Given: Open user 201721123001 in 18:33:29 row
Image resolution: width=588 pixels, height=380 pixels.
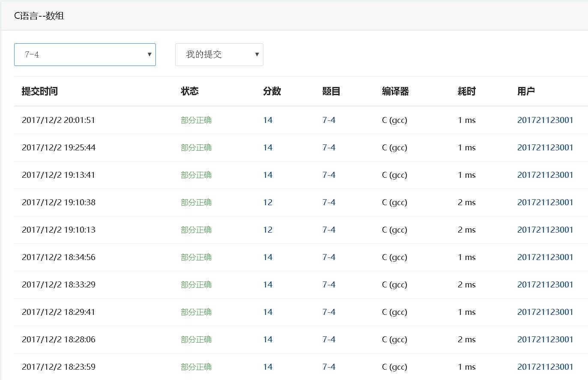Looking at the screenshot, I should coord(545,284).
